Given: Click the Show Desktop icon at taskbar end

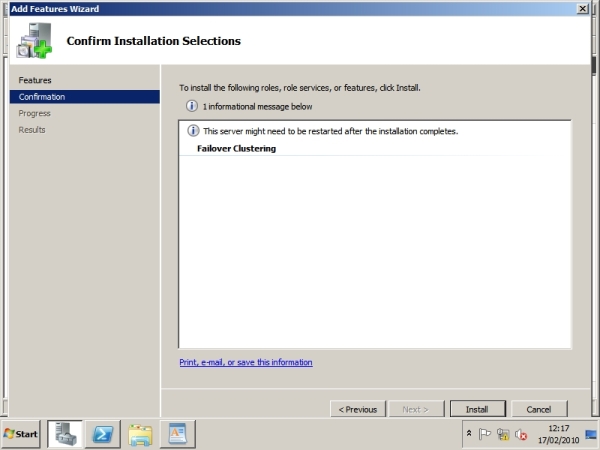Looking at the screenshot, I should 591,434.
